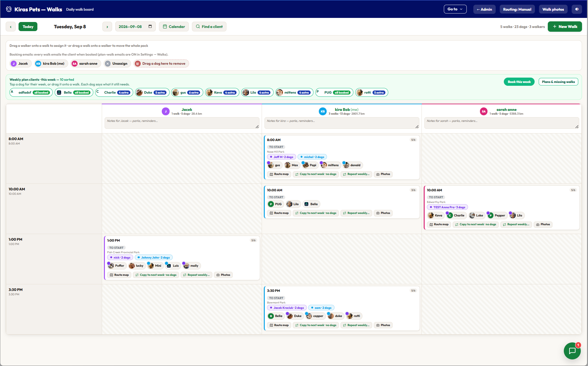This screenshot has height=366, width=588.
Task: Return to the Admin section
Action: click(484, 9)
